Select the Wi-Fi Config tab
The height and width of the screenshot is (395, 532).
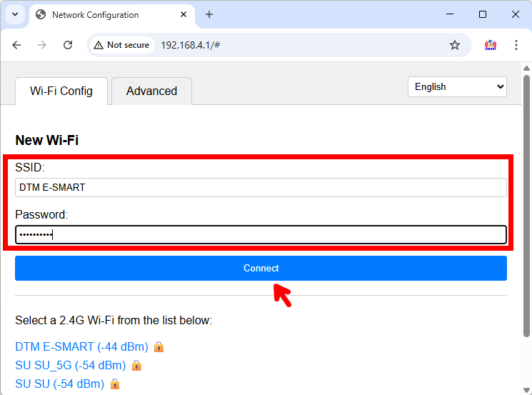click(x=61, y=91)
